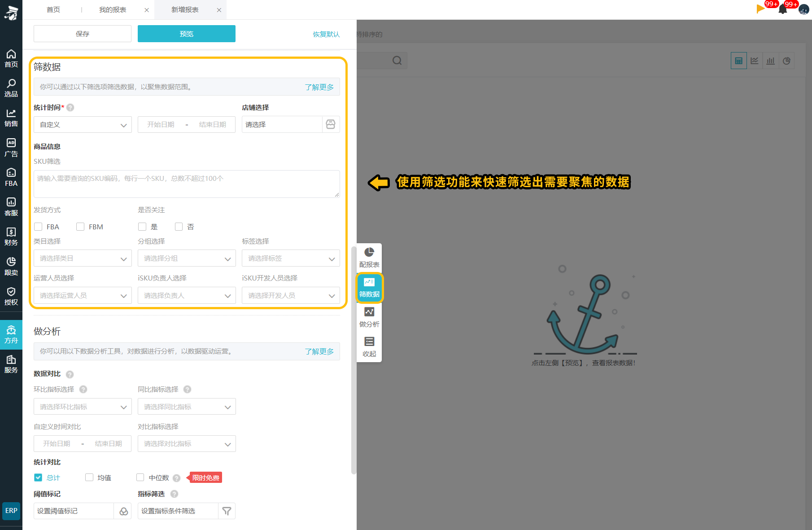Screen dimensions: 812x530
Task: Open the 自定义 time range dropdown
Action: coord(83,125)
